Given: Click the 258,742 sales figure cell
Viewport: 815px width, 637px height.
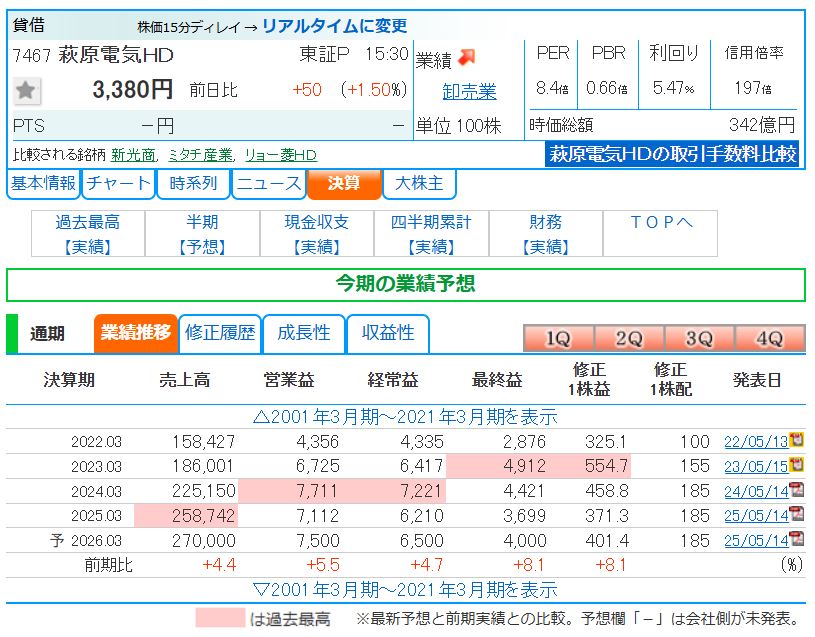Looking at the screenshot, I should tap(186, 515).
